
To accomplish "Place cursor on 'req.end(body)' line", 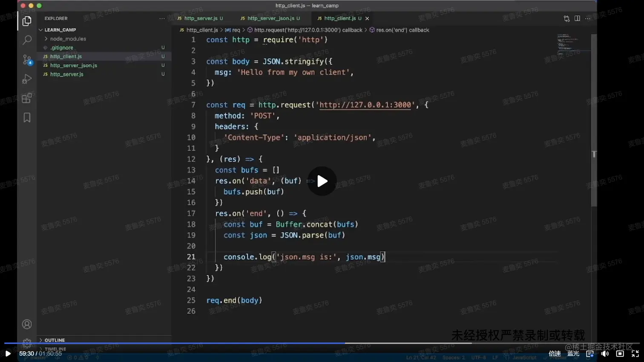I will click(x=234, y=300).
